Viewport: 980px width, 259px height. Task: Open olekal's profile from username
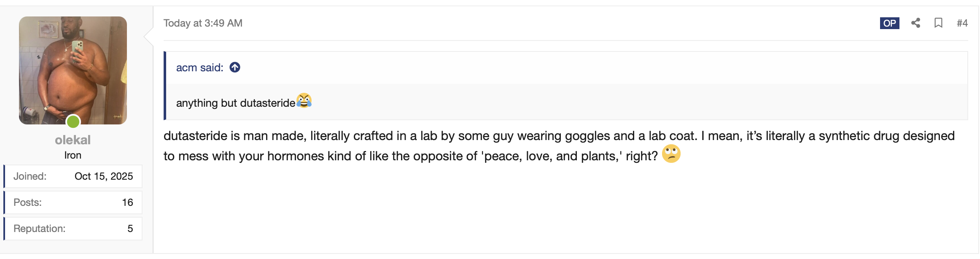[x=73, y=140]
